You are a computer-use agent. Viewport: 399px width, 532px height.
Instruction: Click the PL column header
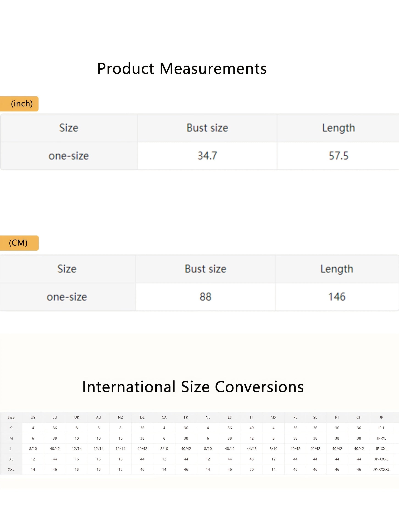tap(295, 417)
